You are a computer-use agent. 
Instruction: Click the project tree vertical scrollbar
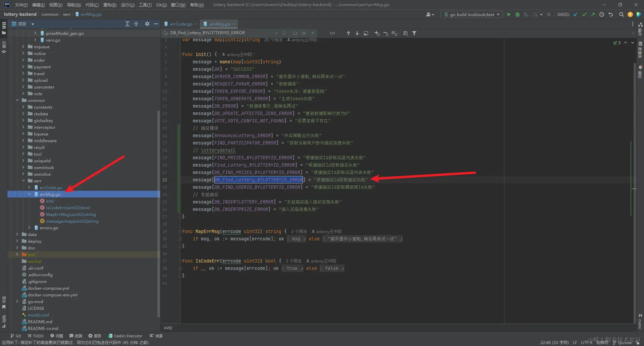click(158, 214)
